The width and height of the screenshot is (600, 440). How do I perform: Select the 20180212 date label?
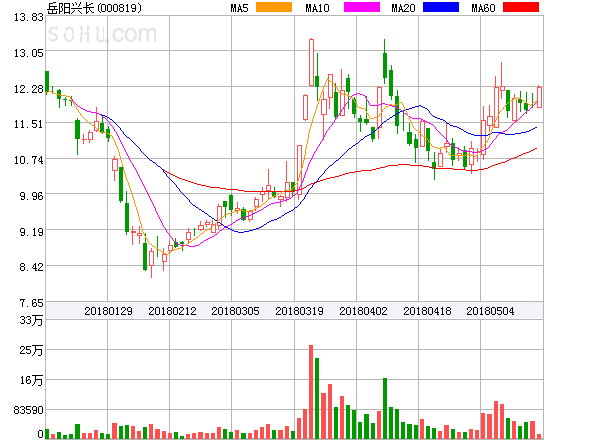[x=172, y=311]
